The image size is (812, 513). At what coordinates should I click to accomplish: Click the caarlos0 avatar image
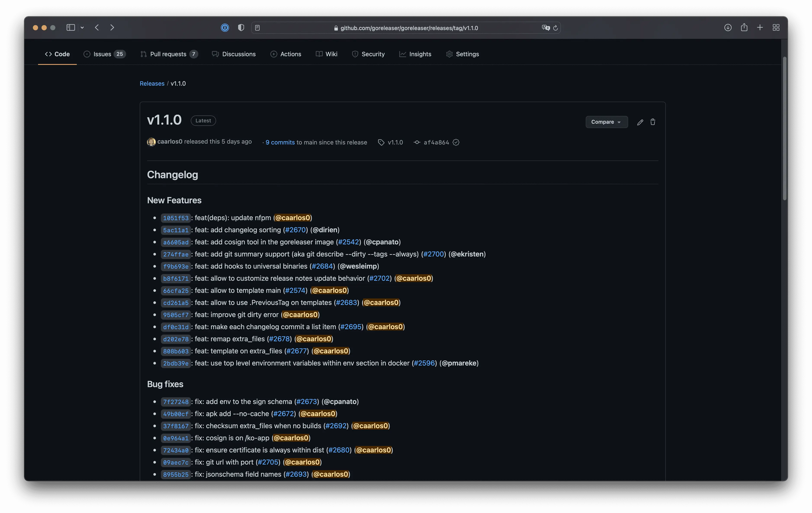pyautogui.click(x=151, y=142)
